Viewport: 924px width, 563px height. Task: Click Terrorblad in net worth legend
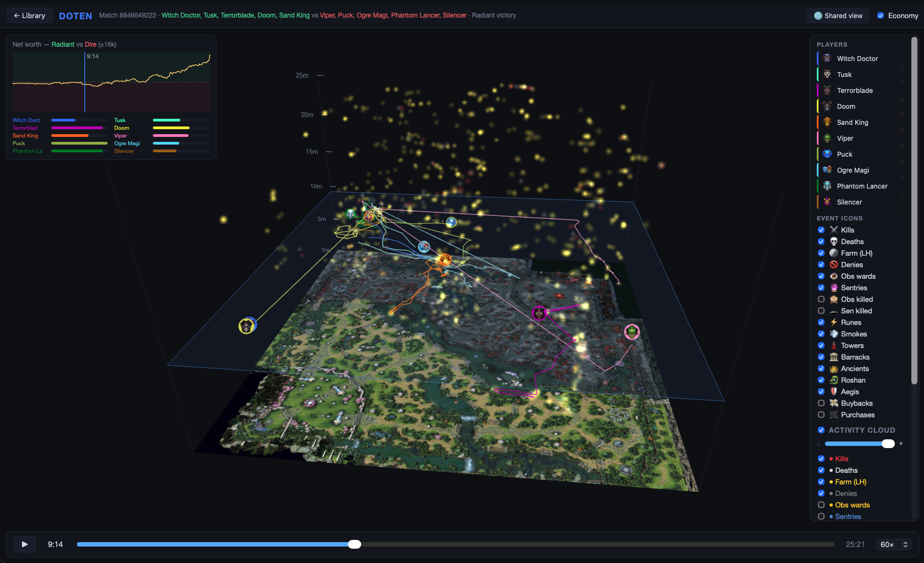coord(25,128)
